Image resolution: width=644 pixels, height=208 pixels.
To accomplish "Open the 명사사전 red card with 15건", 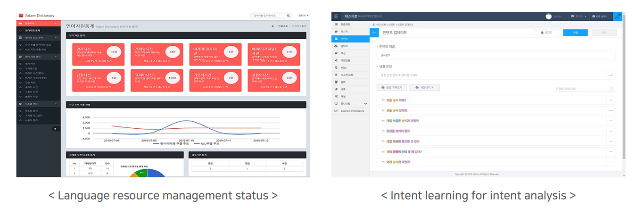I will coord(98,54).
